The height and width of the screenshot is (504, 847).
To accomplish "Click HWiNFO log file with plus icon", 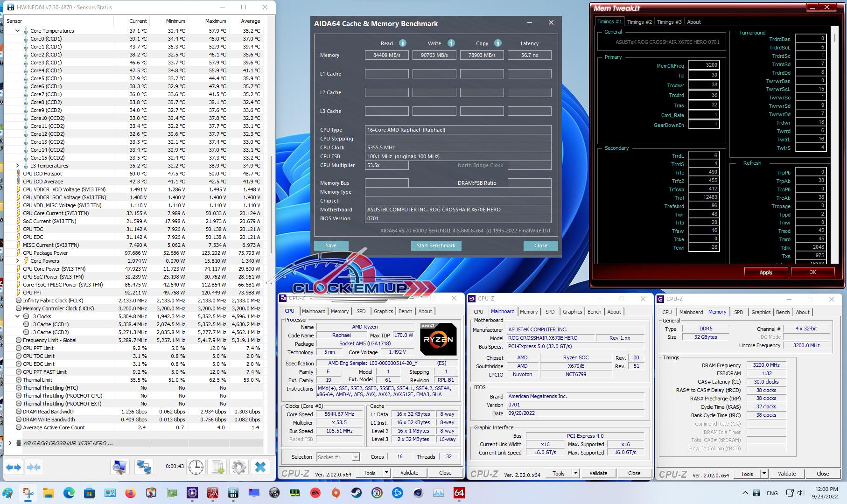I will click(217, 467).
